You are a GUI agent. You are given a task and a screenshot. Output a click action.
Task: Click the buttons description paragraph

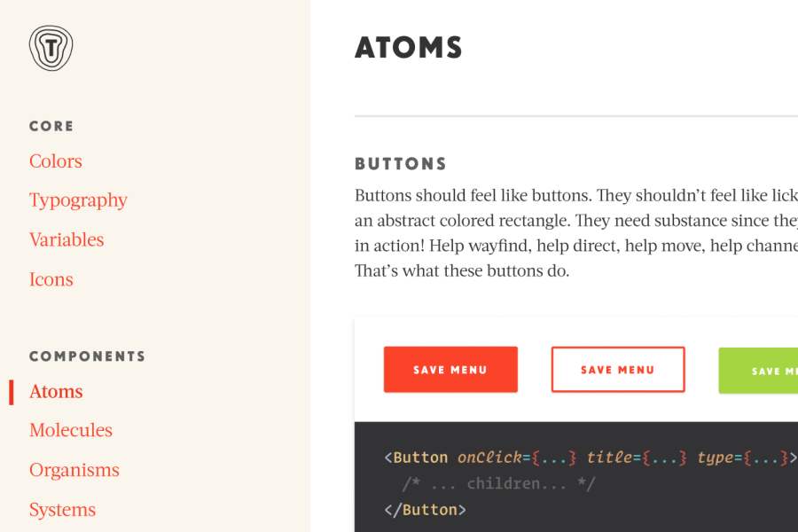click(576, 233)
